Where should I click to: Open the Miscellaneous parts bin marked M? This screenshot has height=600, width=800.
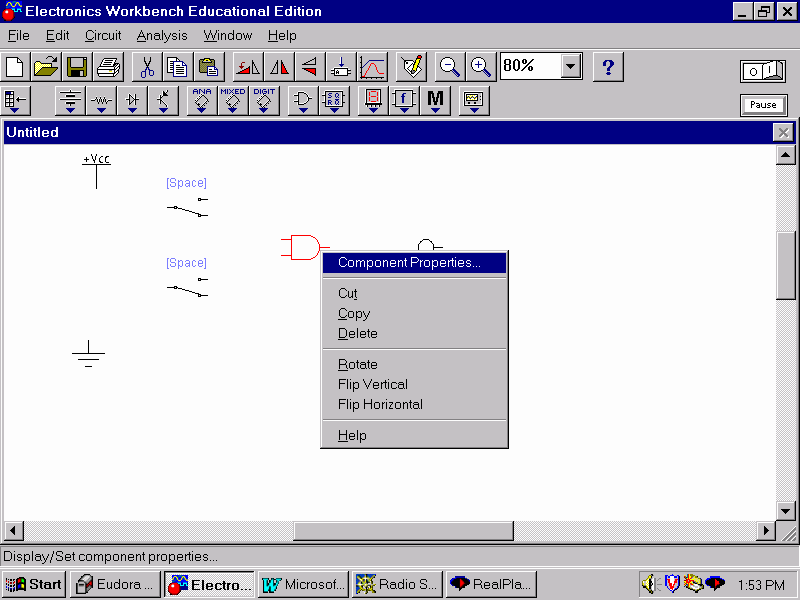coord(435,101)
